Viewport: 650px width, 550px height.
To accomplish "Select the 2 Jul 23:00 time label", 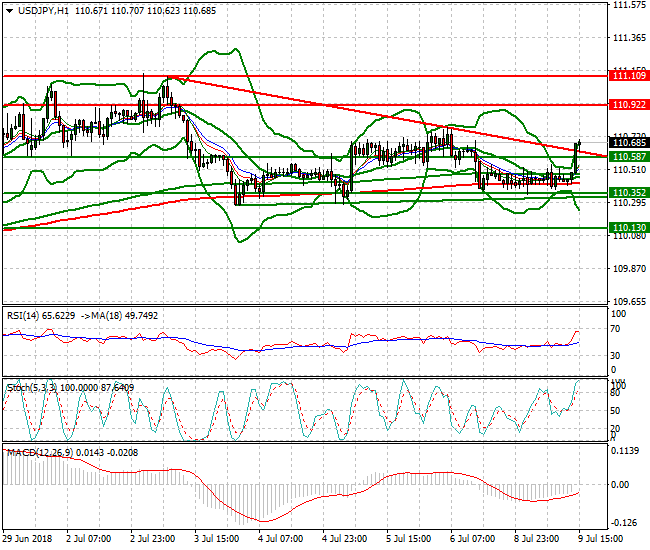I will click(x=153, y=539).
